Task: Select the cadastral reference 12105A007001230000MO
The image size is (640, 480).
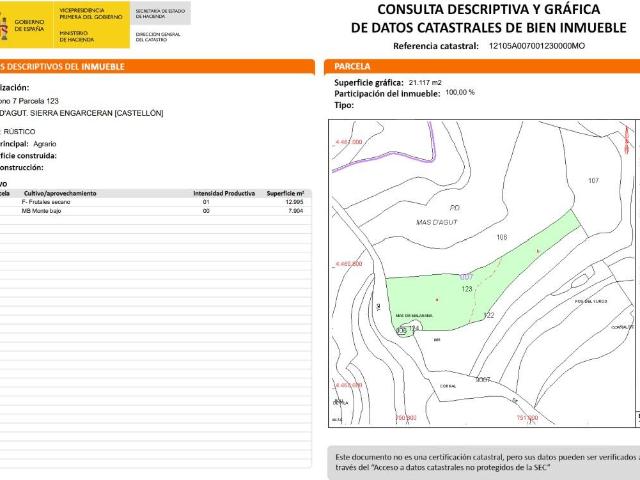Action: coord(537,46)
